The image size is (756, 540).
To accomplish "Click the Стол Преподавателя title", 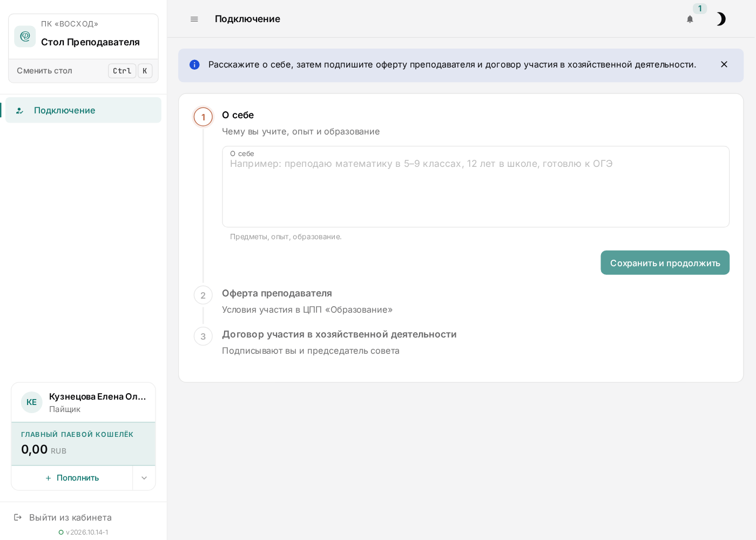I will [x=90, y=42].
